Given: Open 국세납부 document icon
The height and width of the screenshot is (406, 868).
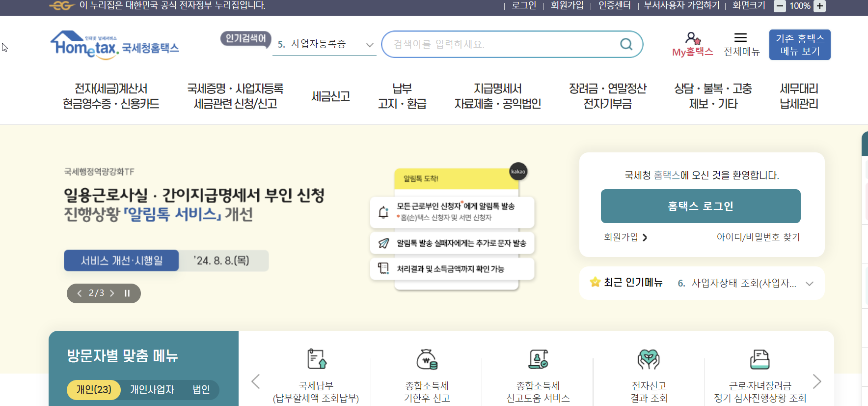Looking at the screenshot, I should [317, 359].
